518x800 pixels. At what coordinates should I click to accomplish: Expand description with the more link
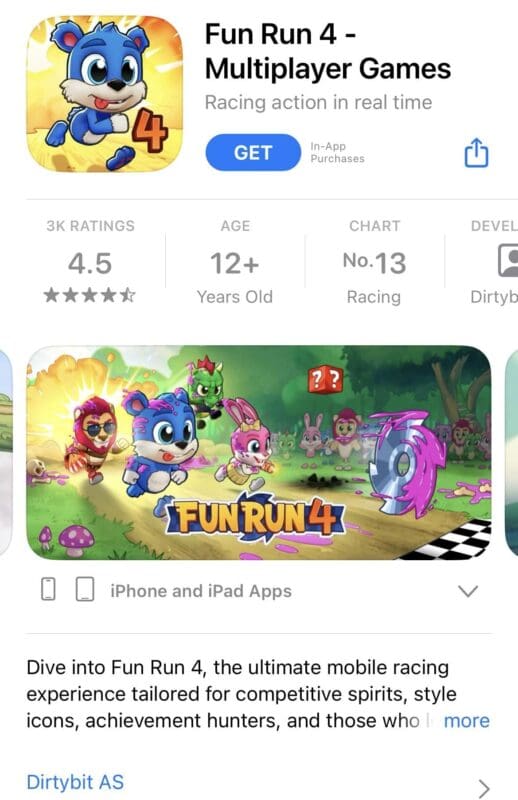466,720
